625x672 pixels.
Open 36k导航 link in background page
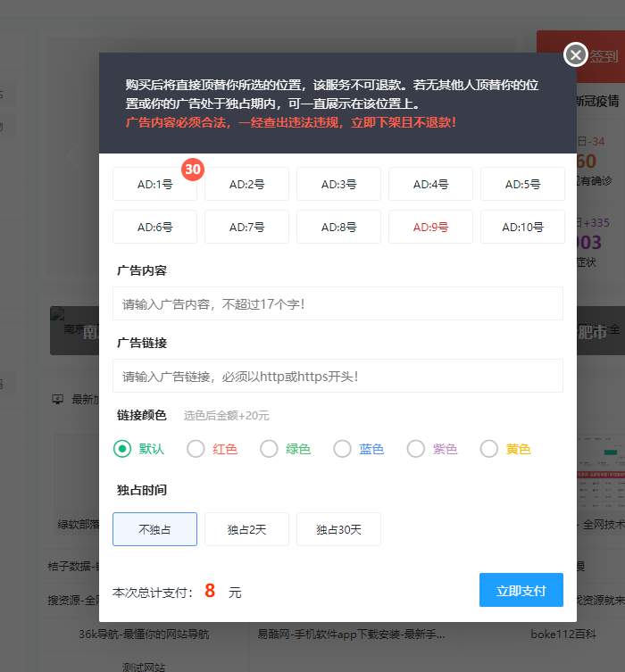point(144,634)
